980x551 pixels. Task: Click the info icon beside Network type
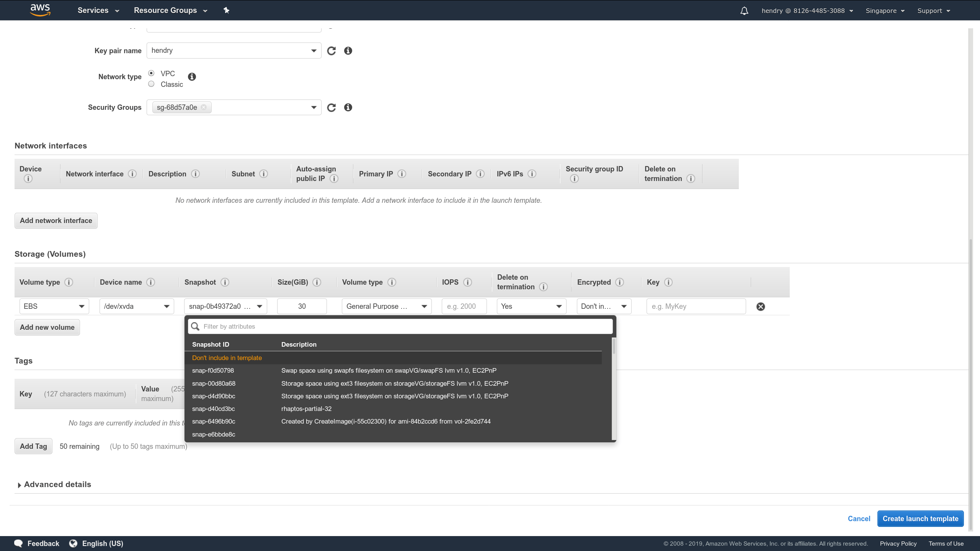click(x=192, y=77)
